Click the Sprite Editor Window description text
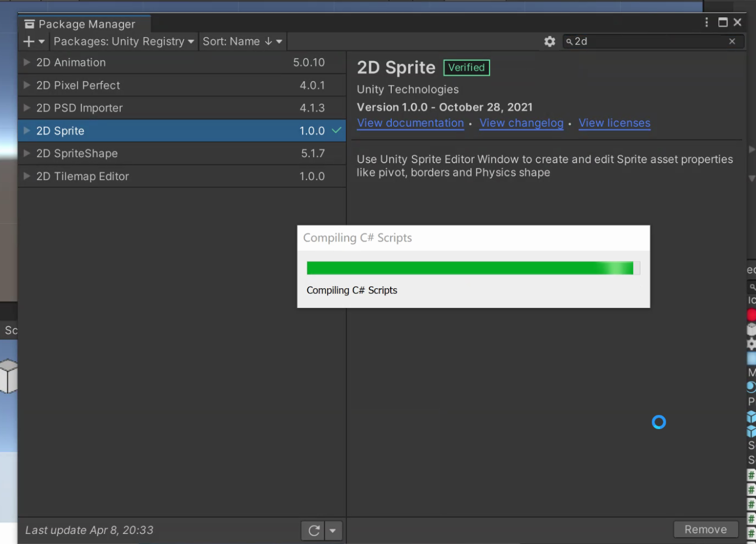 pyautogui.click(x=545, y=166)
